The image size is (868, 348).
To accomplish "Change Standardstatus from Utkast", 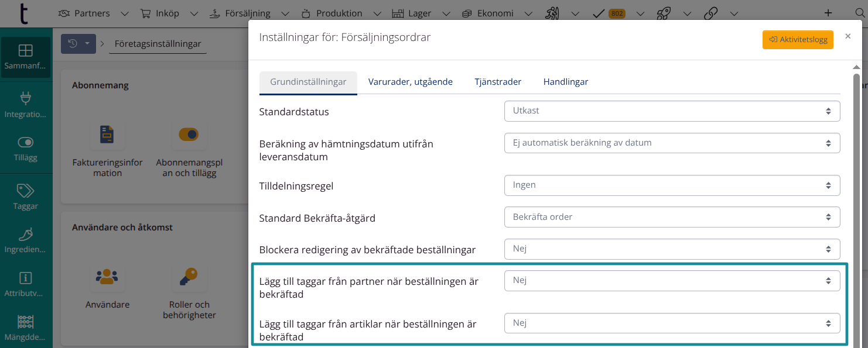I will tap(672, 111).
